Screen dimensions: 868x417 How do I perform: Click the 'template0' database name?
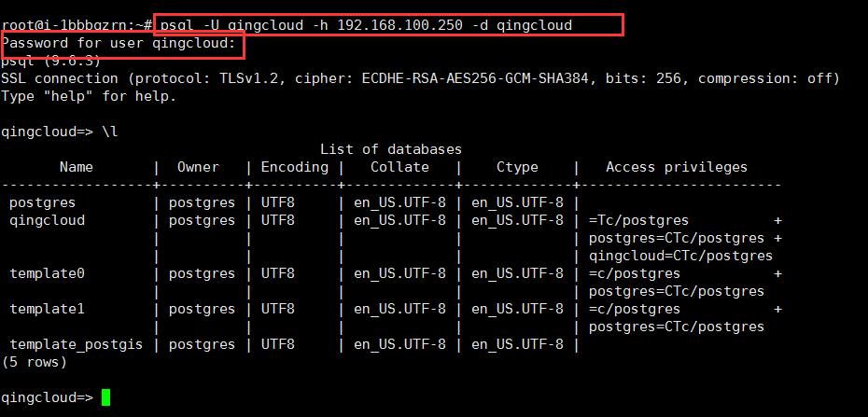(47, 273)
